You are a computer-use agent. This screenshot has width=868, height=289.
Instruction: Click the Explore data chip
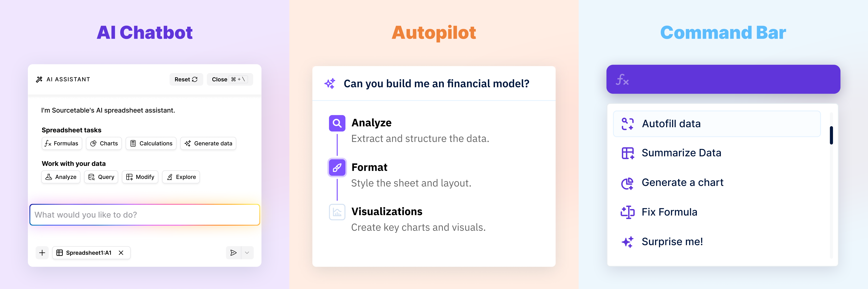coord(181,177)
